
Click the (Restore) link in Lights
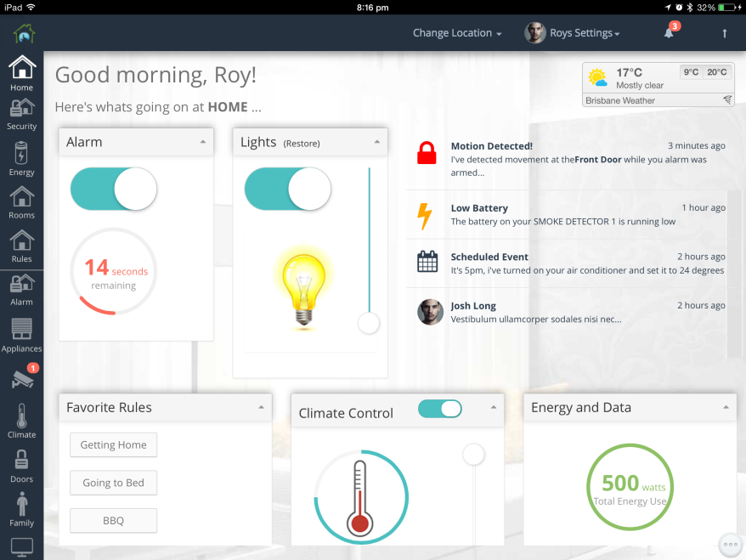pyautogui.click(x=302, y=144)
